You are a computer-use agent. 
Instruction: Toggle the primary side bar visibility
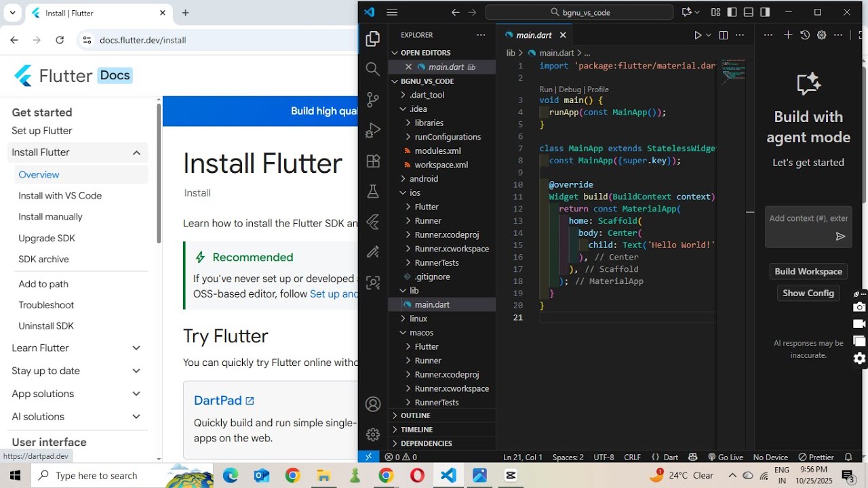(x=732, y=12)
